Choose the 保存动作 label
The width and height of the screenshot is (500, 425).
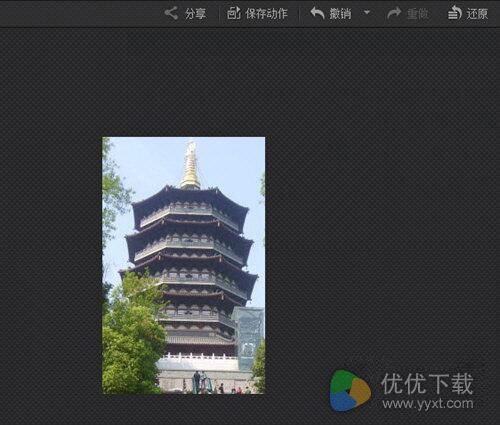point(266,14)
